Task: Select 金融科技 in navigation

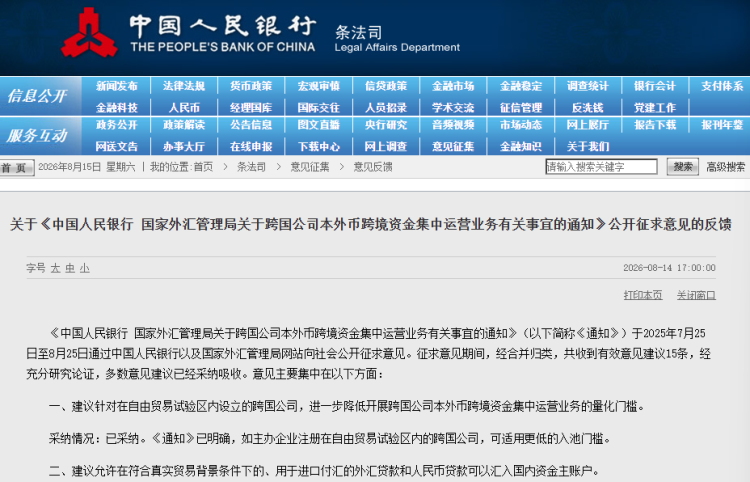Action: [x=117, y=108]
